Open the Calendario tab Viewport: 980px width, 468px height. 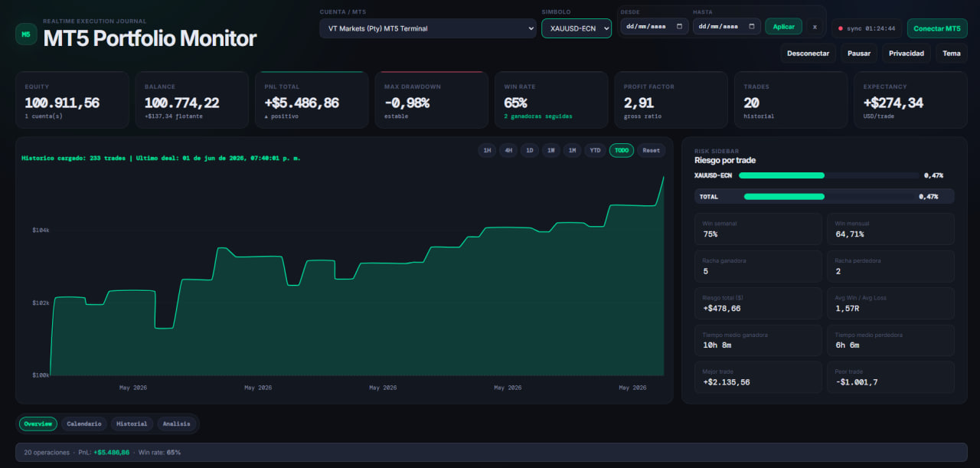(x=84, y=424)
